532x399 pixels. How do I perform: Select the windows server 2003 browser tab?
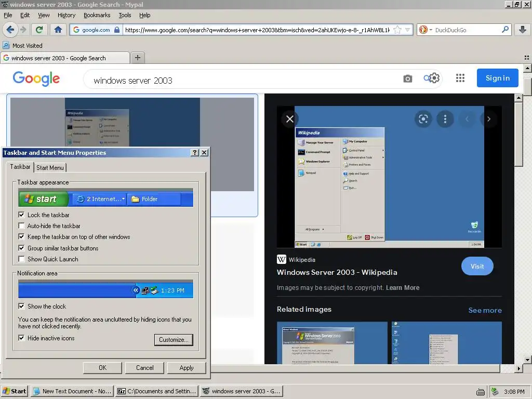(65, 58)
